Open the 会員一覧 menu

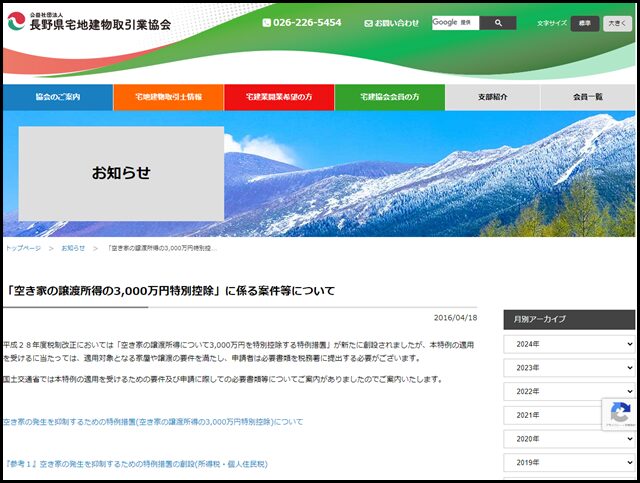(x=588, y=97)
